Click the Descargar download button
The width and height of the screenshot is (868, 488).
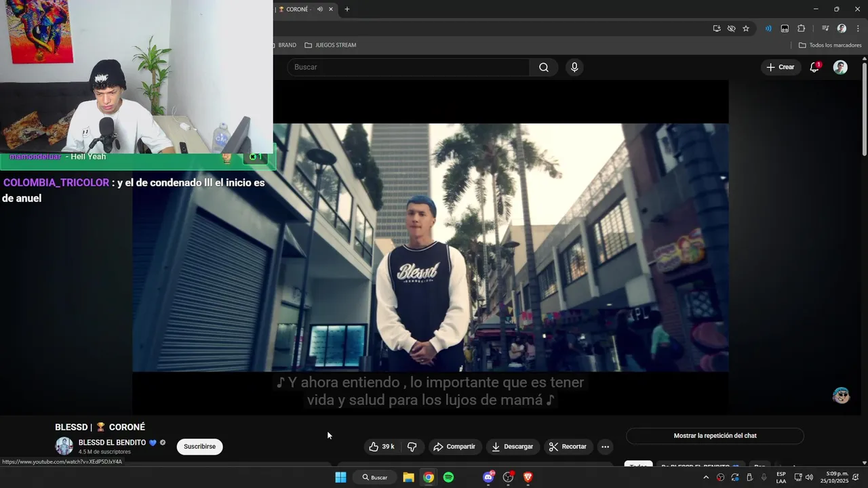tap(512, 447)
